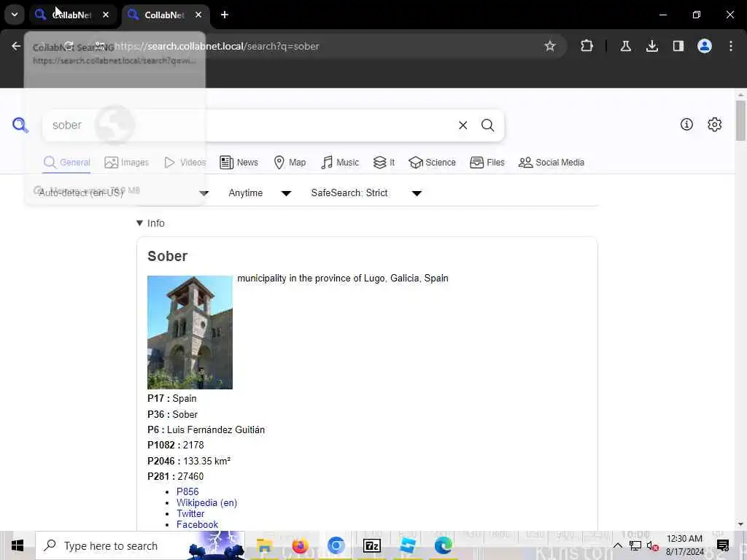Open the Facebook link
The width and height of the screenshot is (747, 560).
197,524
